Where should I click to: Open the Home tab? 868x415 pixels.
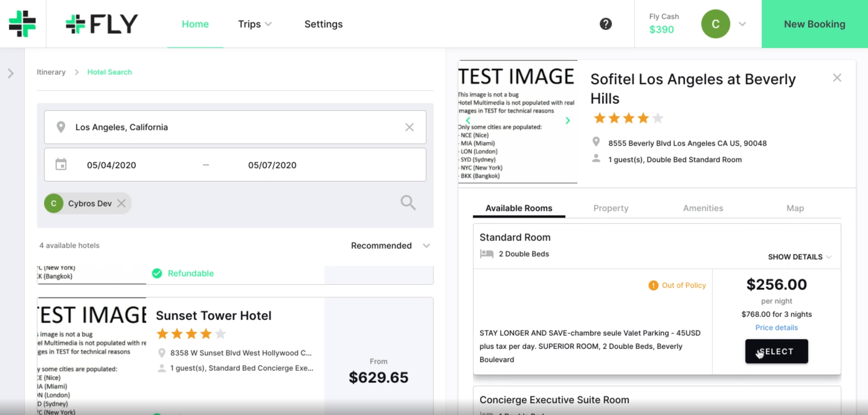tap(195, 24)
